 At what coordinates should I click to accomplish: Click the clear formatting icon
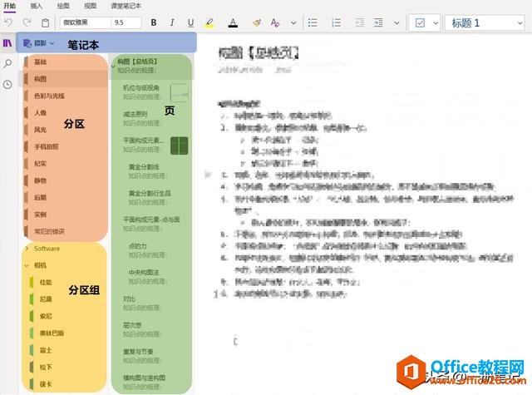point(275,22)
